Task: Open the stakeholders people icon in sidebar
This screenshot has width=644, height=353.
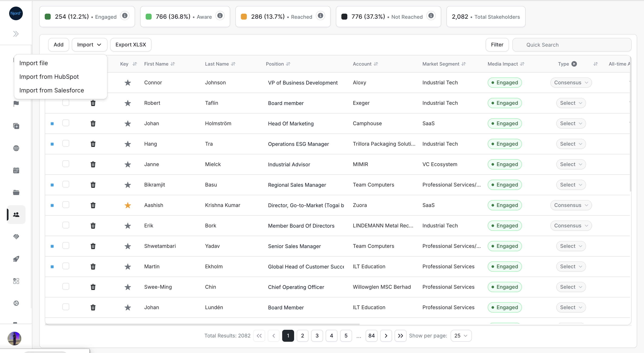Action: pyautogui.click(x=16, y=214)
